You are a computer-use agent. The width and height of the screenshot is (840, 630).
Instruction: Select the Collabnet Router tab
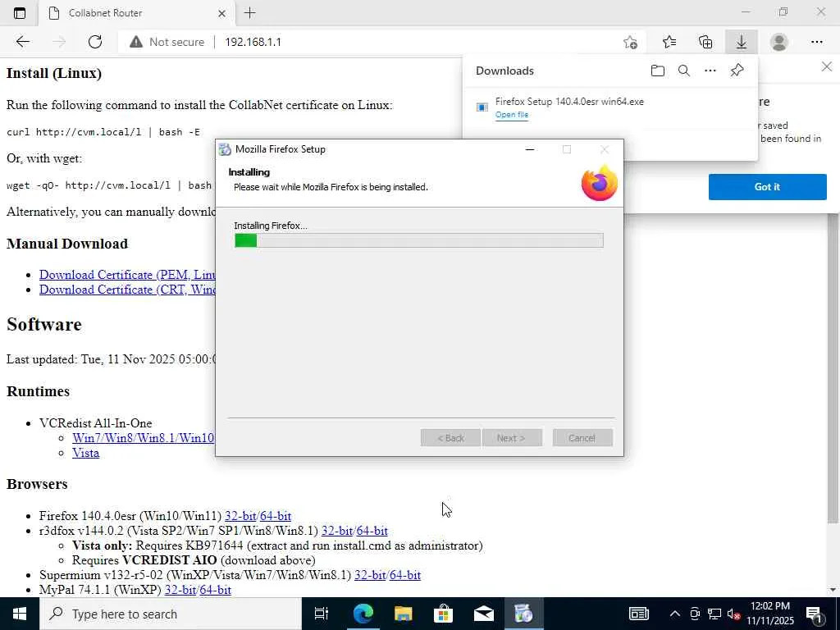tap(137, 13)
